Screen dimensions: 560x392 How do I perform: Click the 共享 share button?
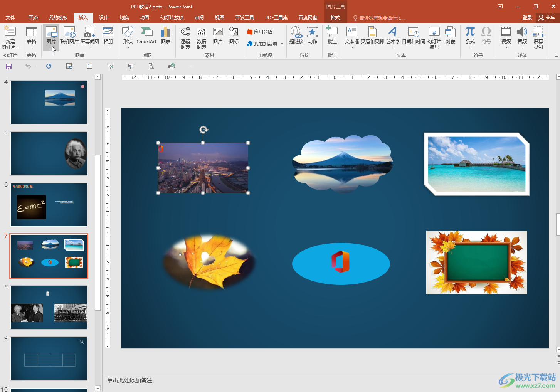547,18
